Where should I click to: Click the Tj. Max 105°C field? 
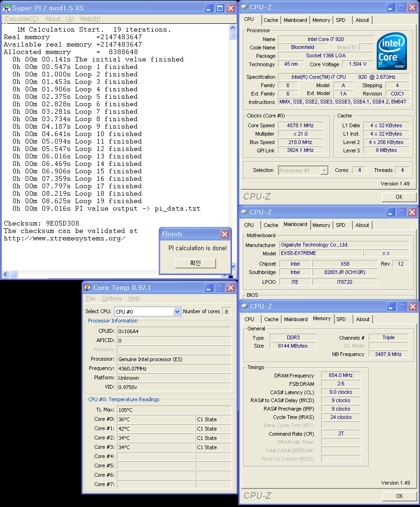point(174,410)
